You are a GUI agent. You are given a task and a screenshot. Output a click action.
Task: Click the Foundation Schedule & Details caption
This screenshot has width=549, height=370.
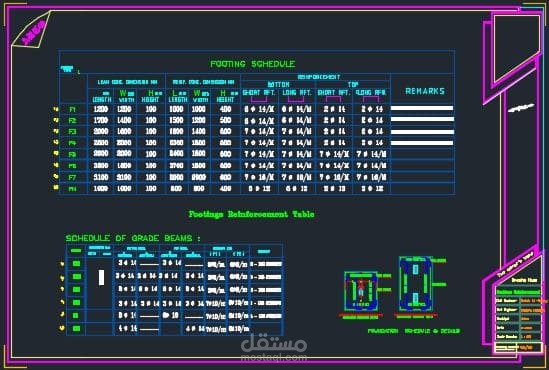(x=414, y=331)
